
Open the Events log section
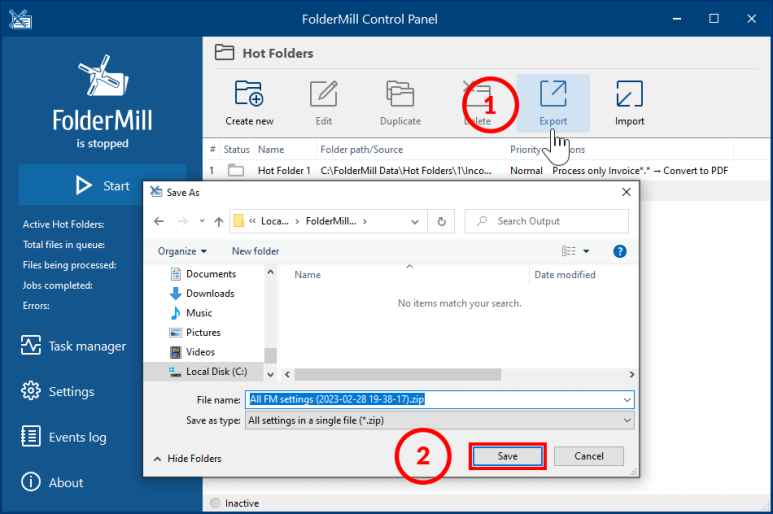[x=77, y=437]
